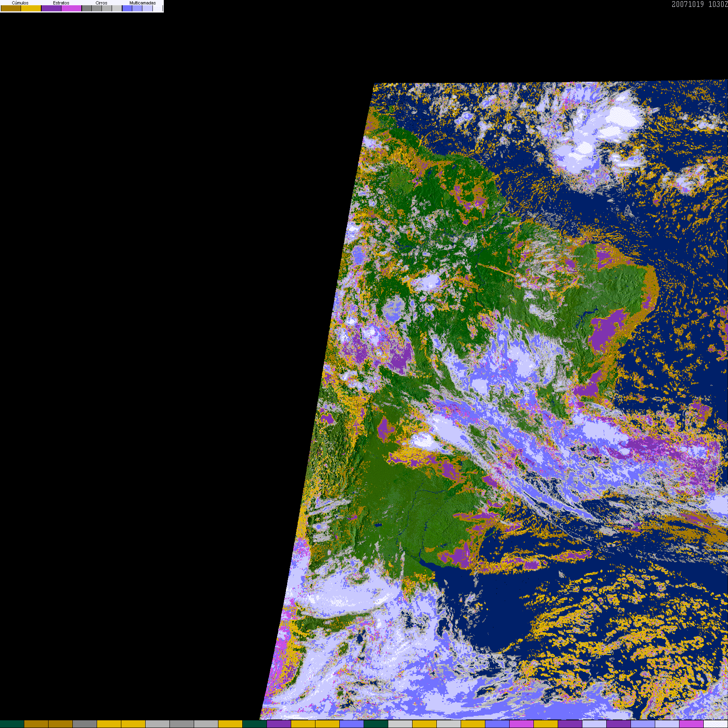Select the last white dotted cell in bottom strip
The width and height of the screenshot is (728, 728).
pyautogui.click(x=716, y=724)
